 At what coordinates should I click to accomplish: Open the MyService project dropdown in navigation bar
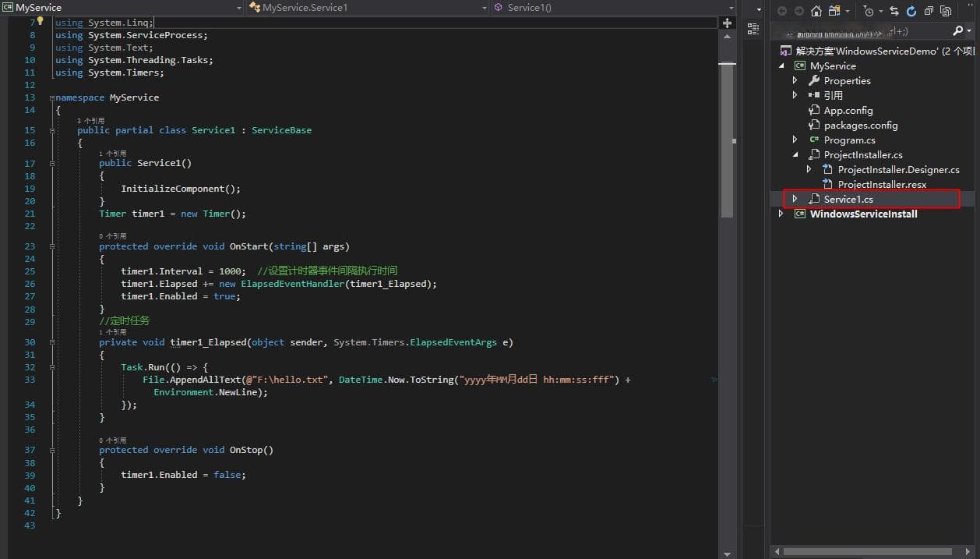coord(238,8)
